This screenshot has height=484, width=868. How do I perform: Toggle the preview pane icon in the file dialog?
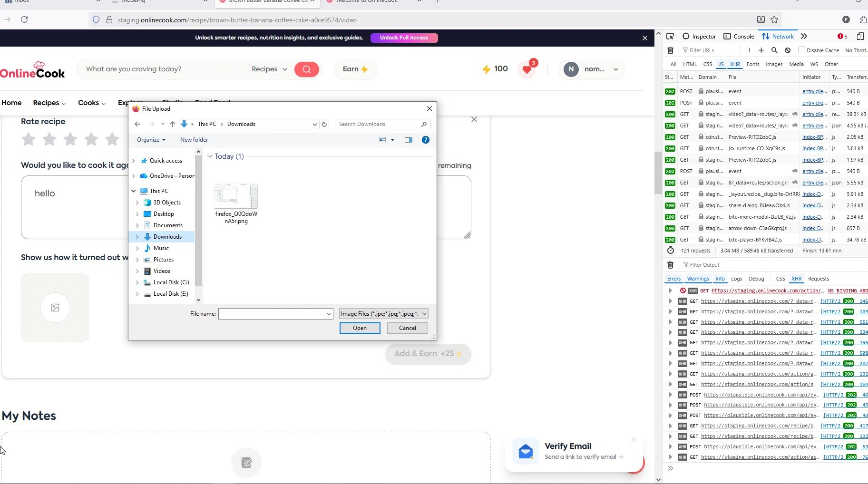click(x=409, y=140)
